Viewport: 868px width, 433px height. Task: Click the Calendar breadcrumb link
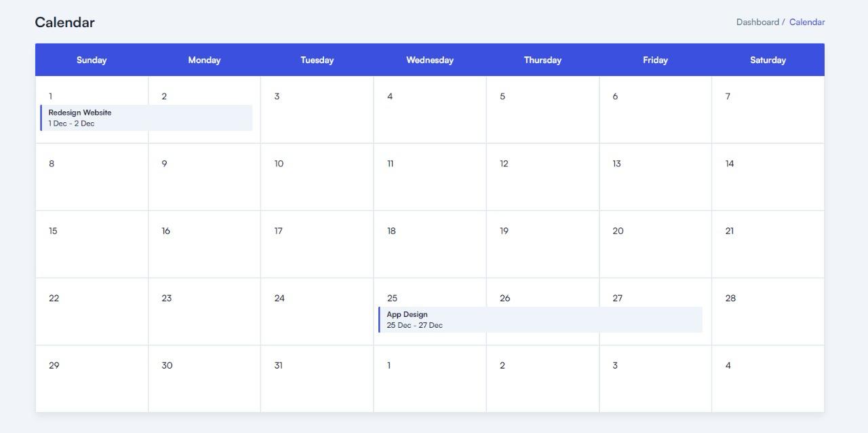[x=807, y=22]
